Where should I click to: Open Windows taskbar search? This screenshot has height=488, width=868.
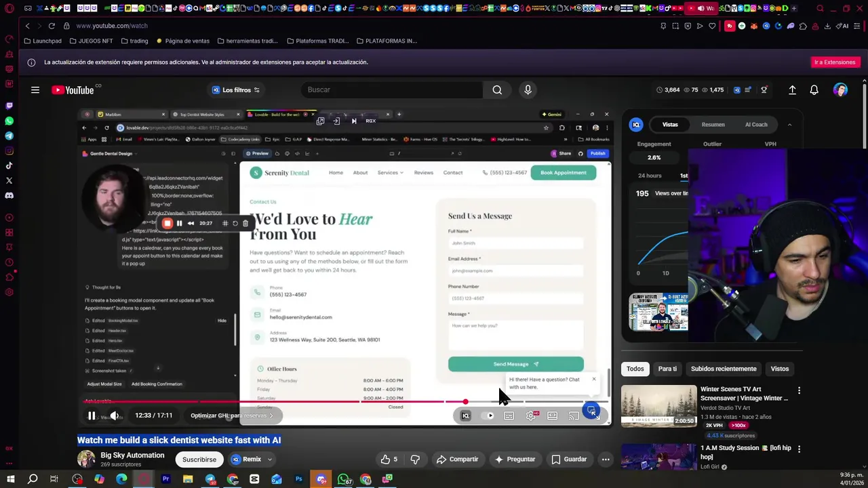pos(33,479)
